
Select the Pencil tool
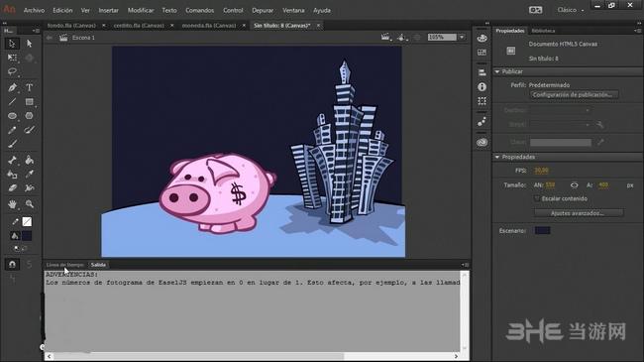point(12,130)
